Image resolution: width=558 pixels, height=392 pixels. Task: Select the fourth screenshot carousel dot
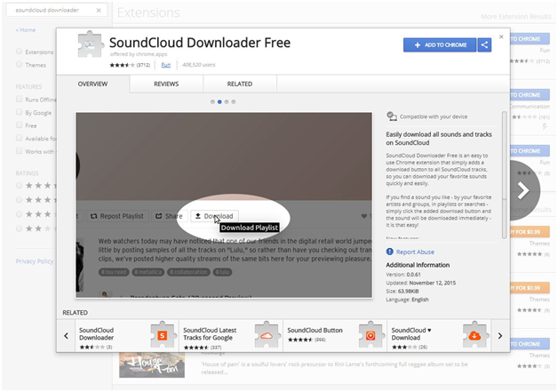(x=234, y=102)
